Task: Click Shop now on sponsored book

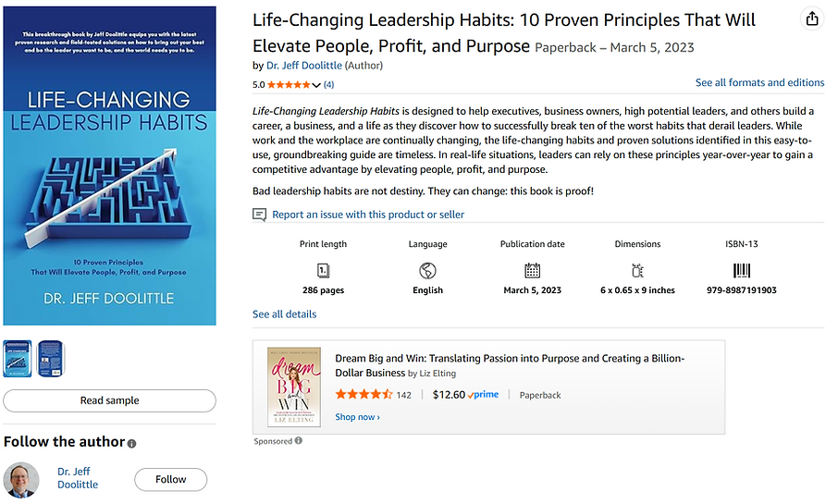Action: 357,417
